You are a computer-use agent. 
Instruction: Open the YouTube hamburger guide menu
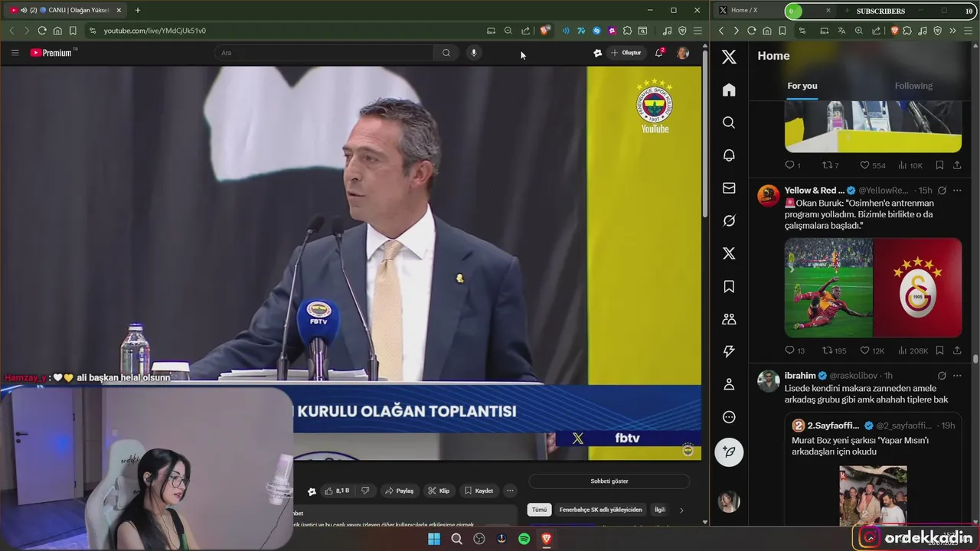(15, 53)
